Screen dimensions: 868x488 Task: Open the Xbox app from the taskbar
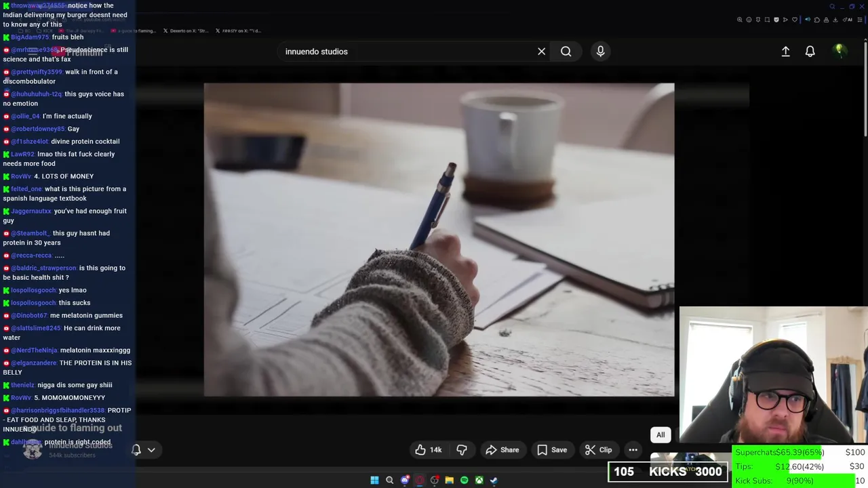(x=479, y=480)
